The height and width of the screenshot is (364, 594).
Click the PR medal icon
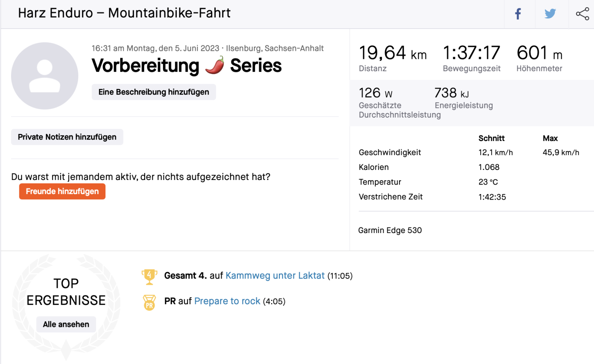(149, 302)
